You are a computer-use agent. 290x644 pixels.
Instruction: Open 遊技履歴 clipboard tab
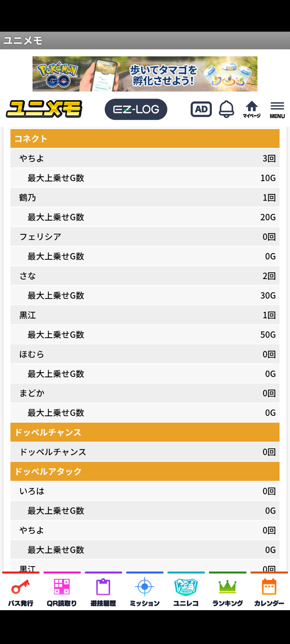tap(103, 593)
